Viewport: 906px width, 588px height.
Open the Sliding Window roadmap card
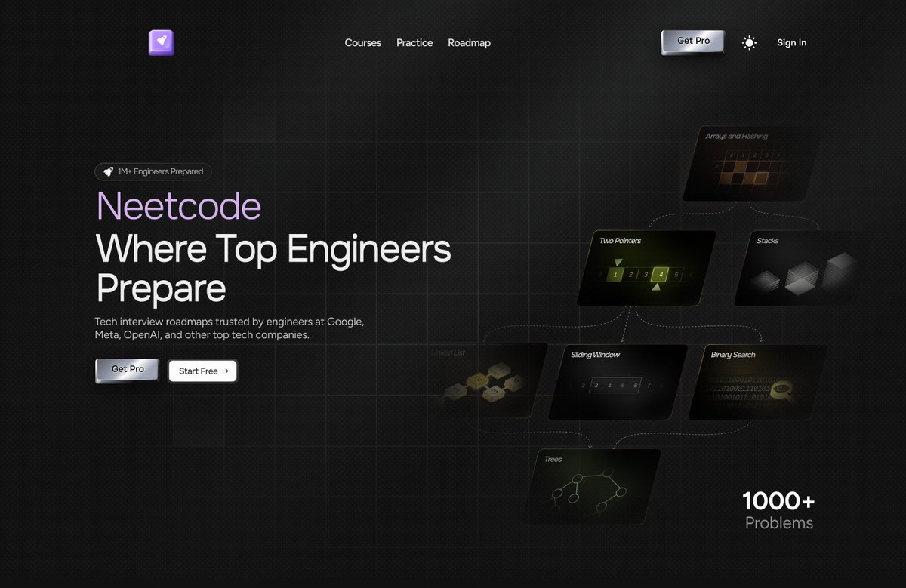[618, 382]
